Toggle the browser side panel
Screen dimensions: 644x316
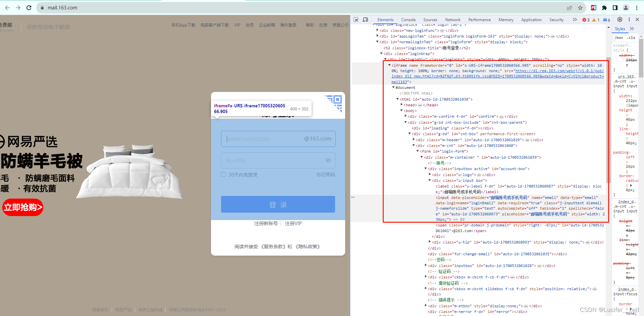coord(615,8)
